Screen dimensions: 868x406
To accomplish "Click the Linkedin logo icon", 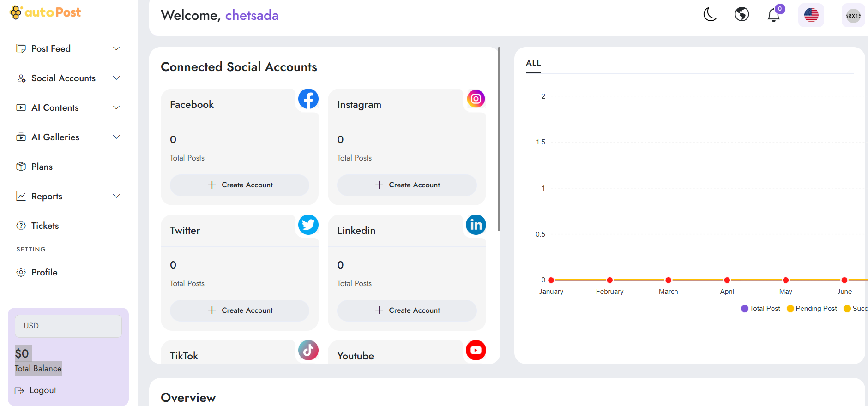I will pyautogui.click(x=476, y=225).
